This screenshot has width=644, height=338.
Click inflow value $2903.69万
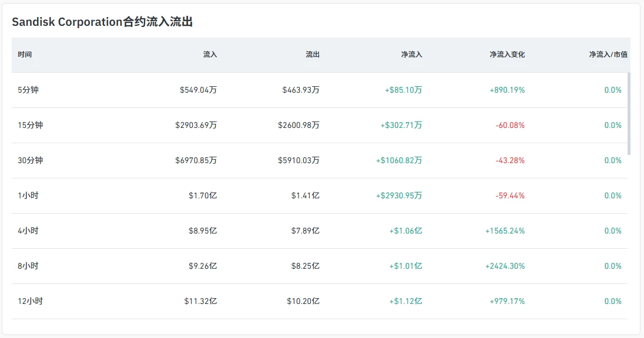pos(196,125)
